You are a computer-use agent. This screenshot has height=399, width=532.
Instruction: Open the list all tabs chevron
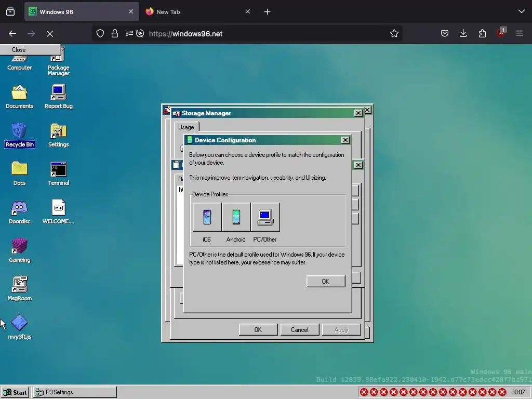[x=522, y=11]
